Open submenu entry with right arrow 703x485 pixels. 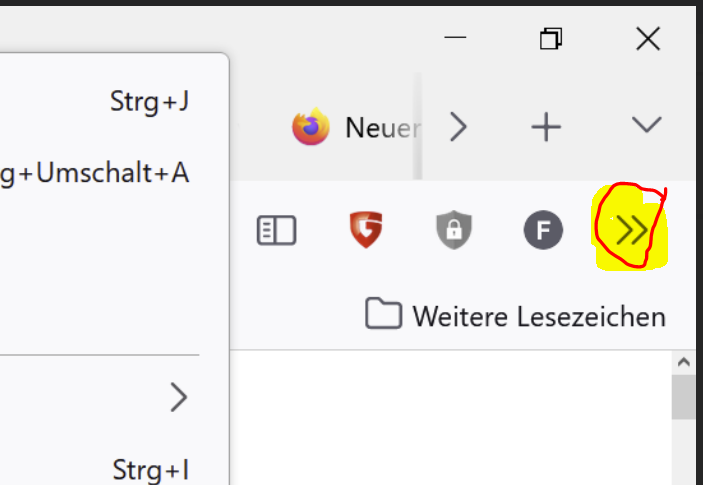(x=110, y=398)
